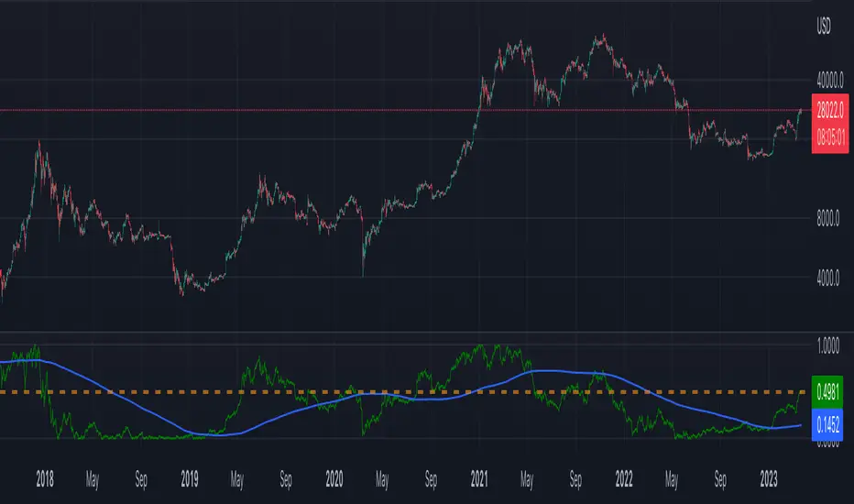Click the 08:05:01 countdown timer label
Screen dimensions: 854x504
(830, 137)
